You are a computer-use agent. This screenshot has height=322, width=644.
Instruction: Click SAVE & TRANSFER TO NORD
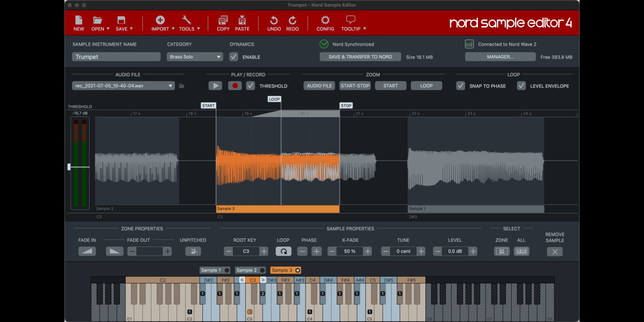[360, 57]
